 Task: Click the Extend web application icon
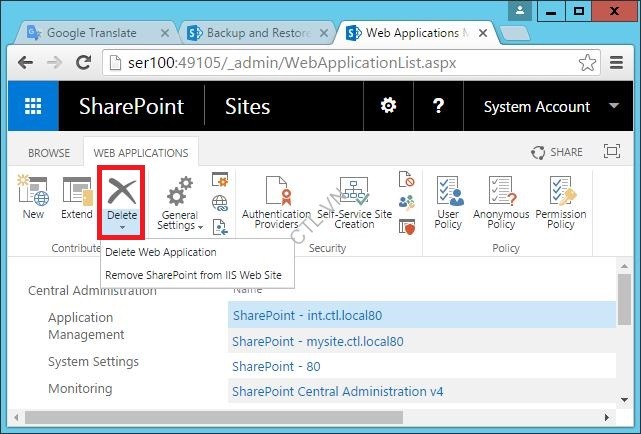coord(77,198)
